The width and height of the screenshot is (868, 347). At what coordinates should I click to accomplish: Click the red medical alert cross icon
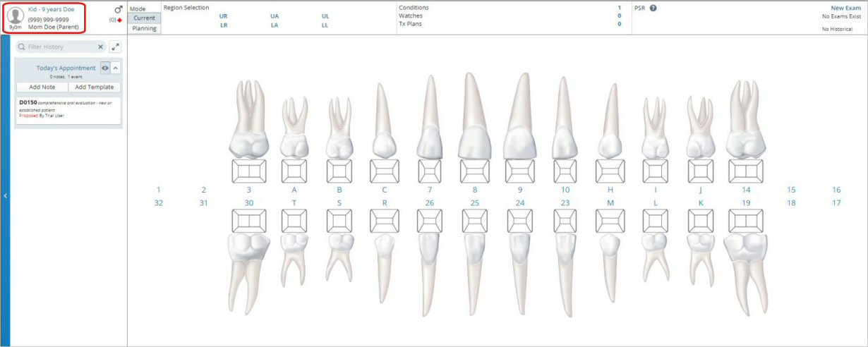tap(120, 20)
